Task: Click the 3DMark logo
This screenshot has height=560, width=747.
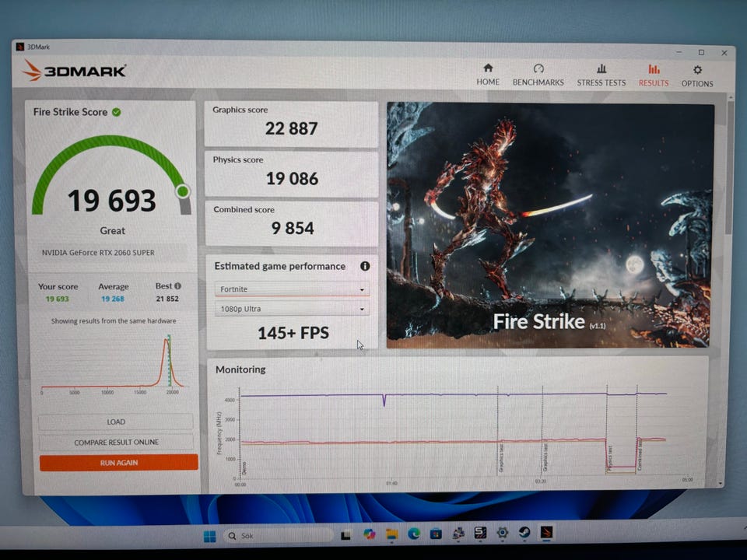Action: click(x=74, y=71)
